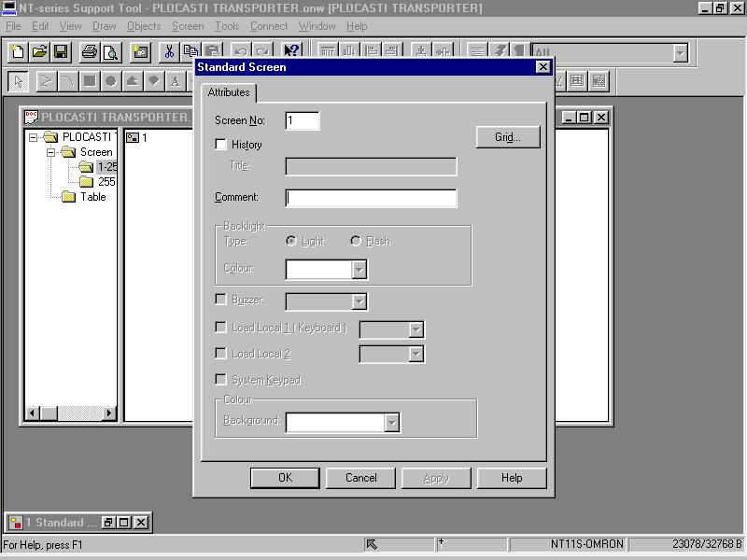Select the Light backlight radio button
Image resolution: width=747 pixels, height=560 pixels.
point(291,241)
